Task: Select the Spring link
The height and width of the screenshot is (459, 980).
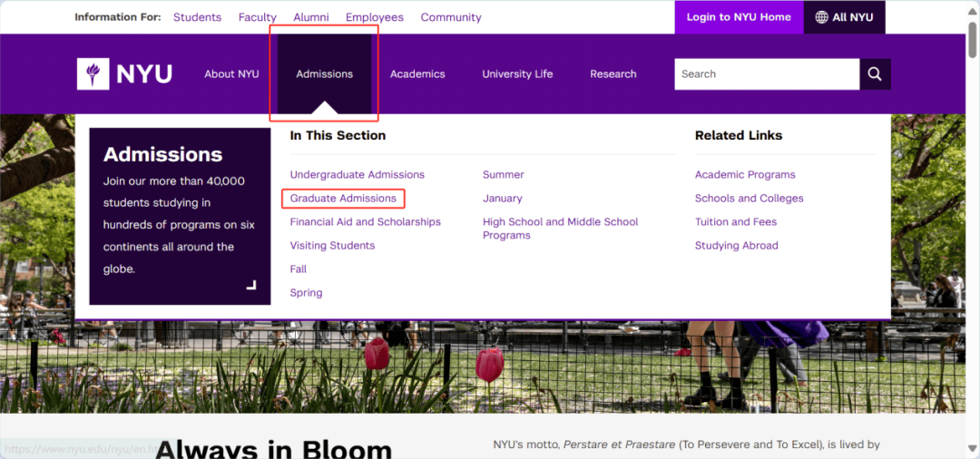Action: [307, 293]
